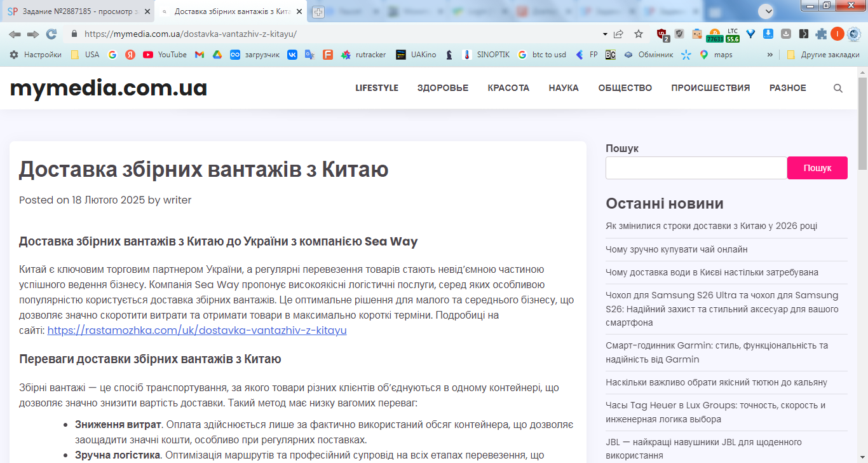
Task: Open the LIFESTYLE menu item
Action: click(377, 88)
